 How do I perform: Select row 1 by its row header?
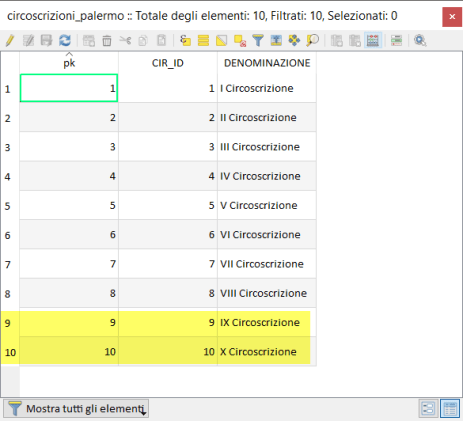point(10,89)
